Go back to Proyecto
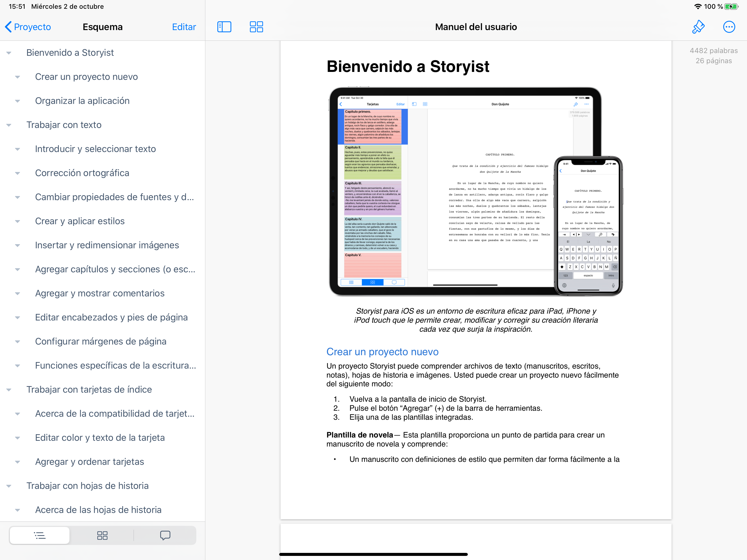Screen dimensions: 747x560 click(28, 27)
